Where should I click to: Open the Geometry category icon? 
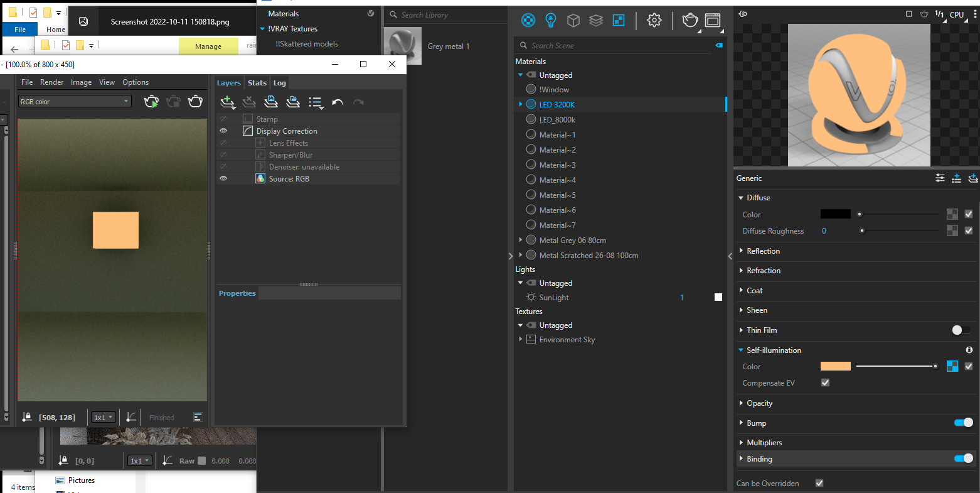pyautogui.click(x=573, y=21)
